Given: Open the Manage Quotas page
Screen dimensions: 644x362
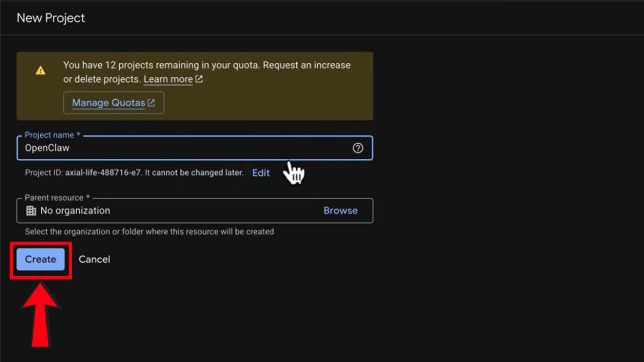Looking at the screenshot, I should 109,102.
